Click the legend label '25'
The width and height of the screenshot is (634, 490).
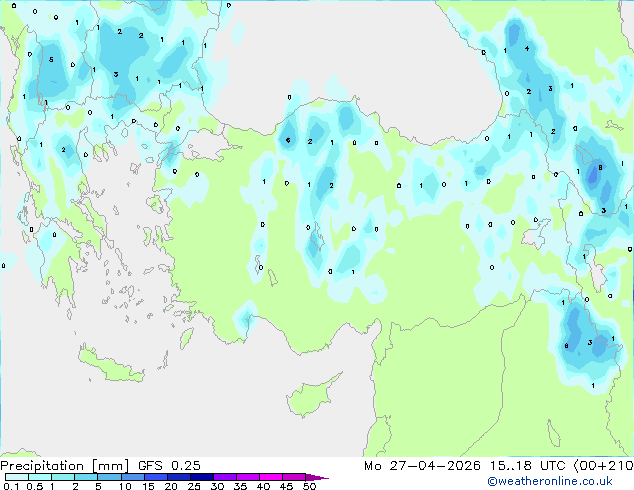(194, 486)
